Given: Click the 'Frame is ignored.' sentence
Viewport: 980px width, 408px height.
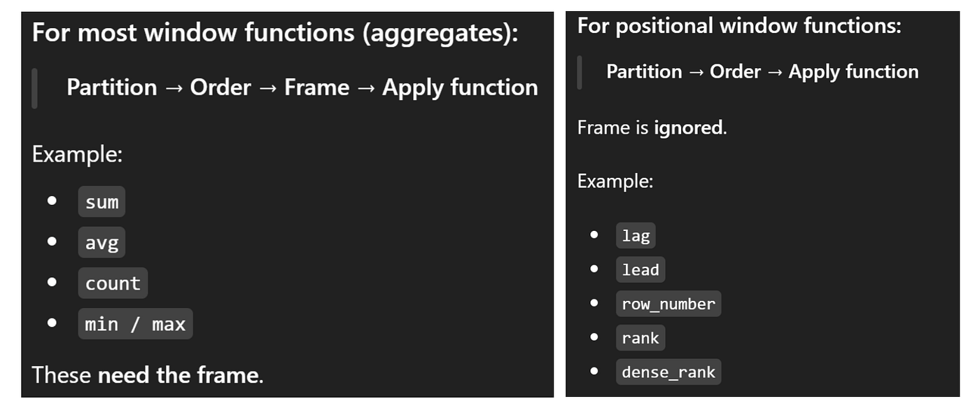Looking at the screenshot, I should click(x=652, y=127).
